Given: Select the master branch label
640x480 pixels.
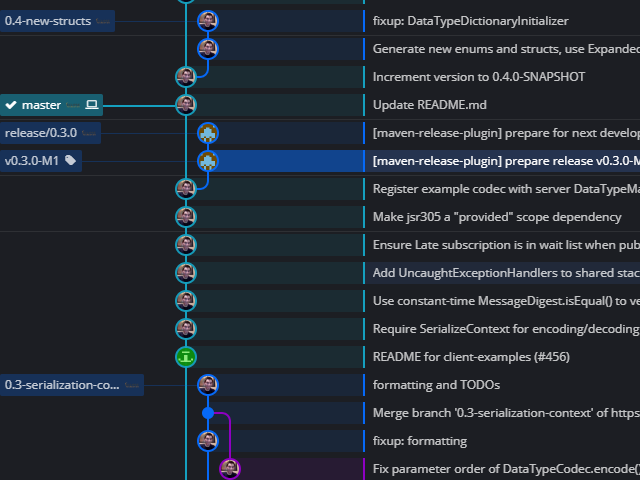Looking at the screenshot, I should [x=41, y=105].
